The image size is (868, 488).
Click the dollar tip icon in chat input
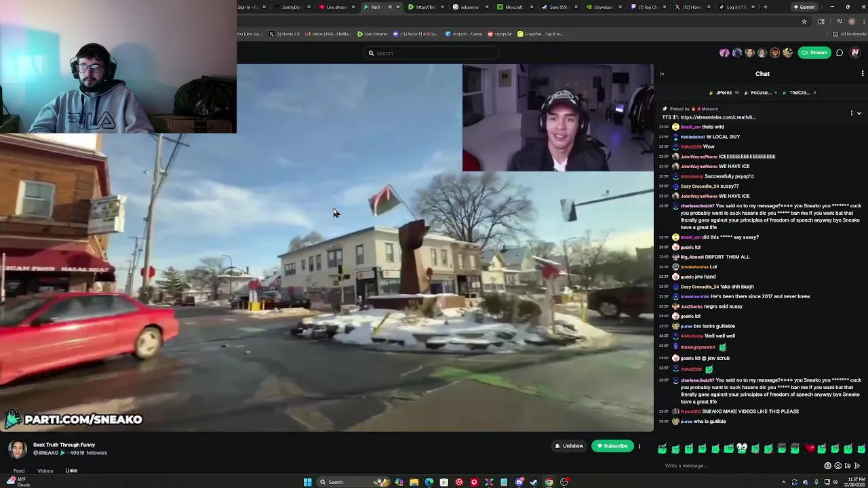[x=827, y=466]
